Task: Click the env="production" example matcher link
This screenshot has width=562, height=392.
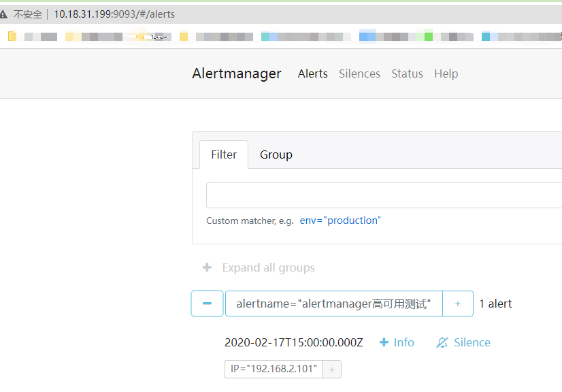Action: [x=340, y=220]
